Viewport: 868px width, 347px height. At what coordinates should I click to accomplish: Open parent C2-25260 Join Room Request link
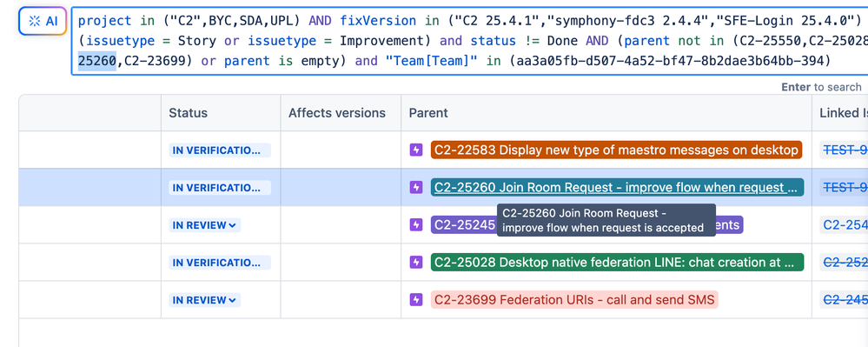pyautogui.click(x=617, y=187)
